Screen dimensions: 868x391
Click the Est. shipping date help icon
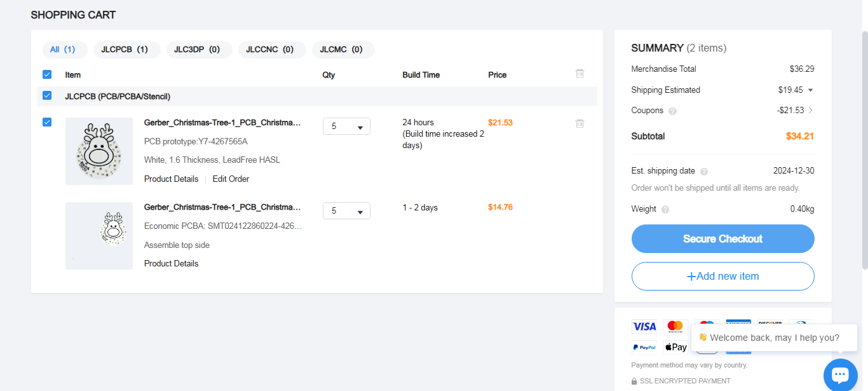[x=704, y=171]
